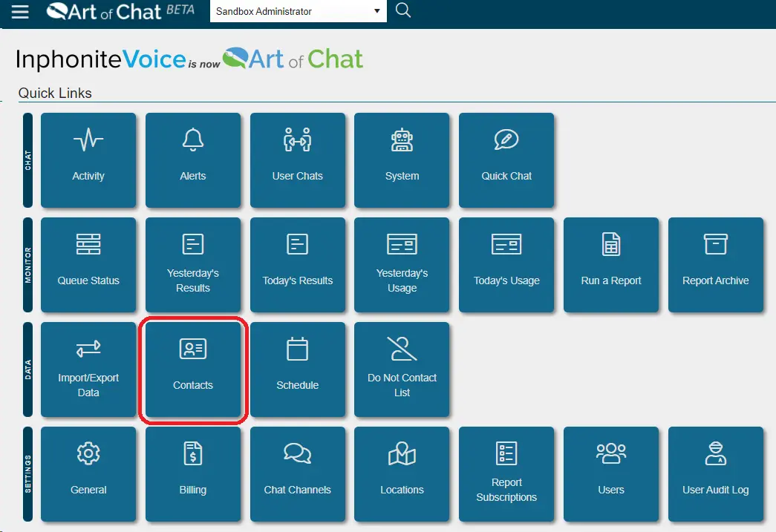
Task: Click the search magnifier icon
Action: 402,10
